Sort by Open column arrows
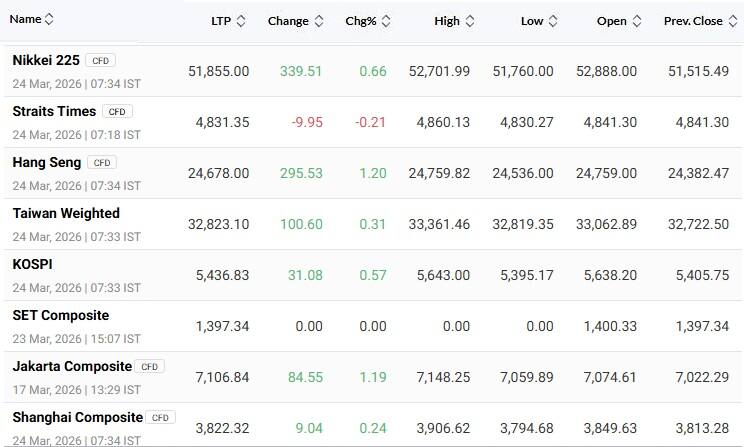The image size is (744, 447). (x=637, y=21)
